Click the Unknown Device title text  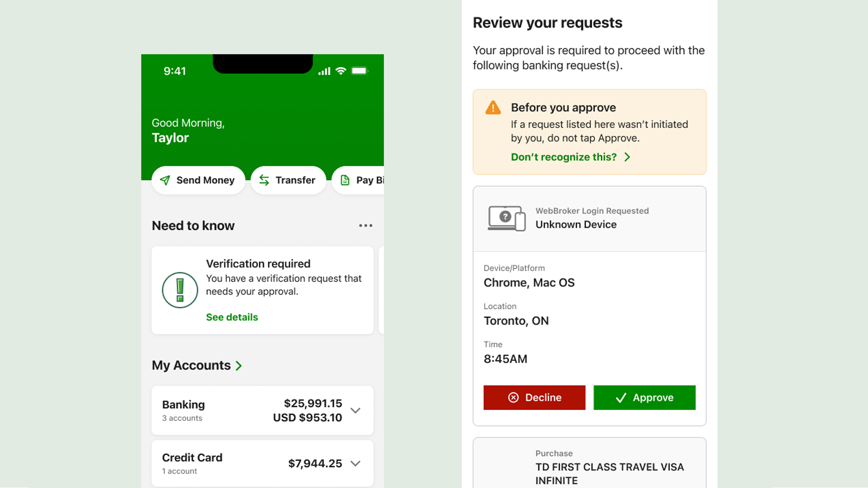576,225
